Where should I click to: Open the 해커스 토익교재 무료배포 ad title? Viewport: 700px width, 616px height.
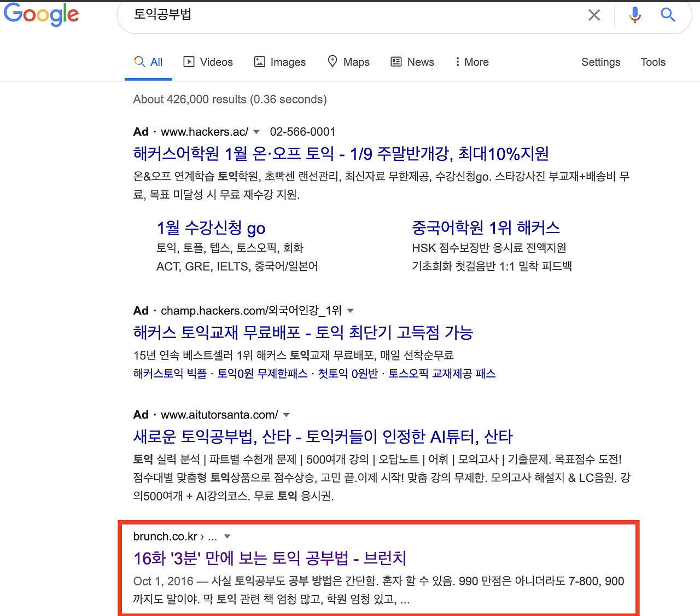click(304, 333)
